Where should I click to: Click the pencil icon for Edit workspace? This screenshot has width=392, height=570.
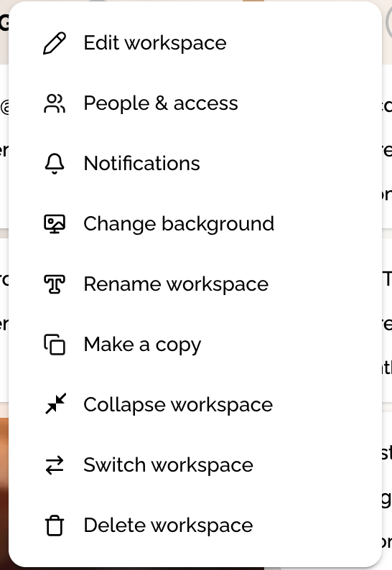point(55,43)
